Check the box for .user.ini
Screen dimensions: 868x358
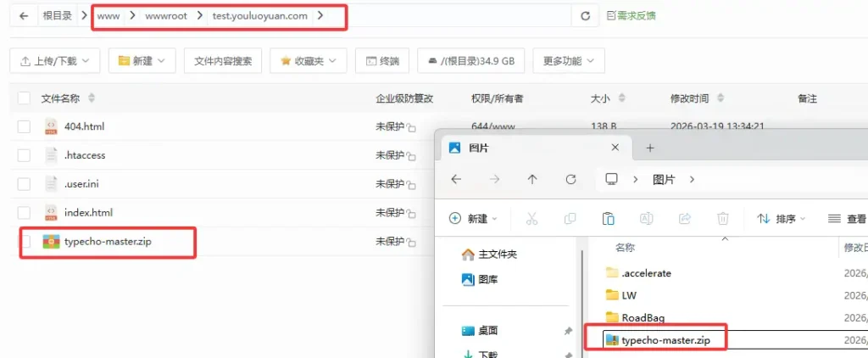click(x=24, y=184)
